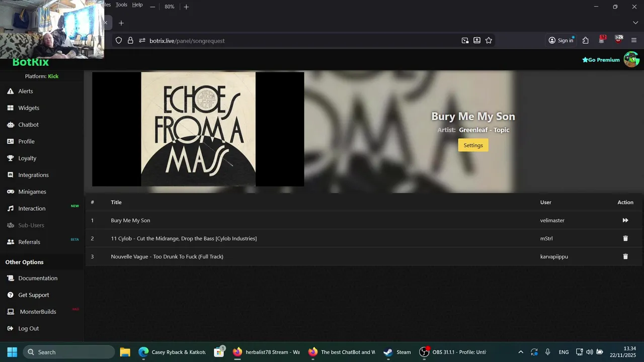Click the BotRix logo
Screen dimensions: 644x362
tap(31, 62)
